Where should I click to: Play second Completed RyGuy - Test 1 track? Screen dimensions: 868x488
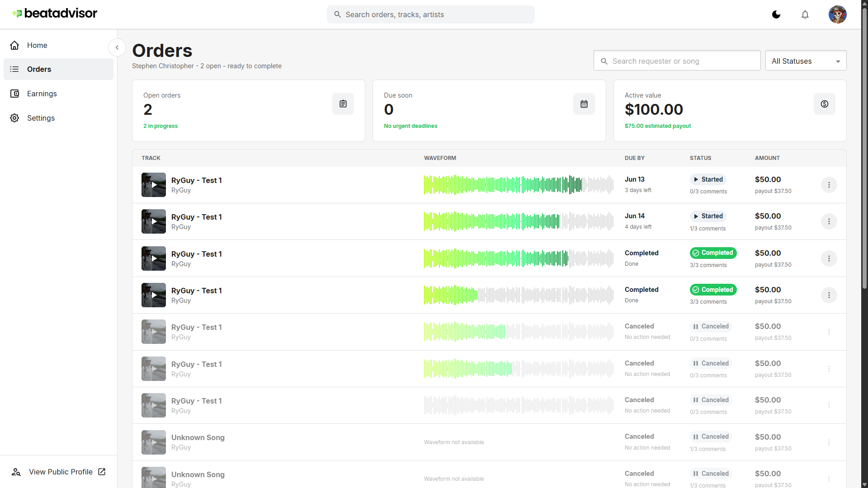154,295
